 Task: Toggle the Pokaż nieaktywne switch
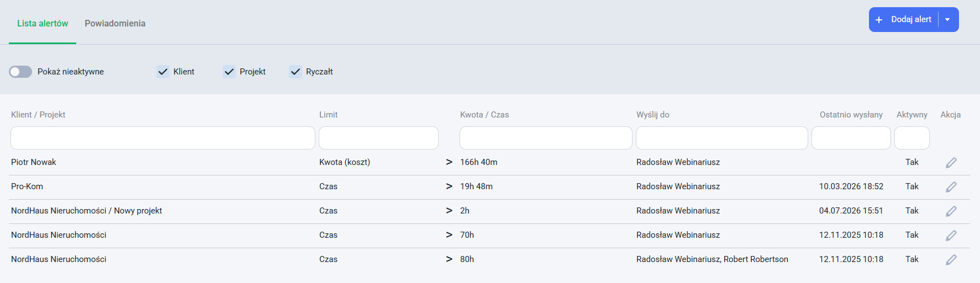pyautogui.click(x=20, y=72)
